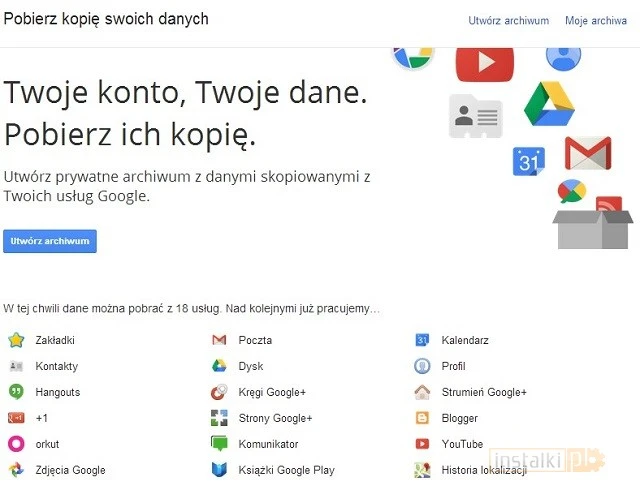
Task: Click the Komunikator label
Action: coord(269,444)
